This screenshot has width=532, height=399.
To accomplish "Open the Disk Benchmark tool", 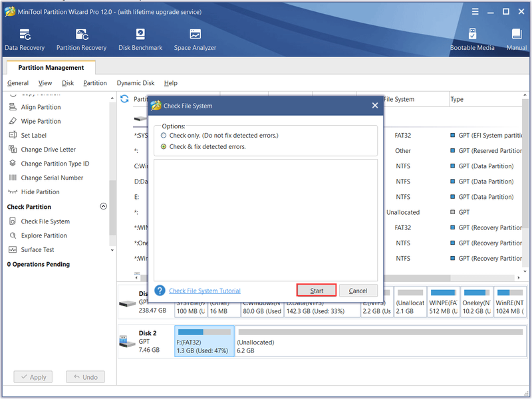I will pyautogui.click(x=140, y=40).
